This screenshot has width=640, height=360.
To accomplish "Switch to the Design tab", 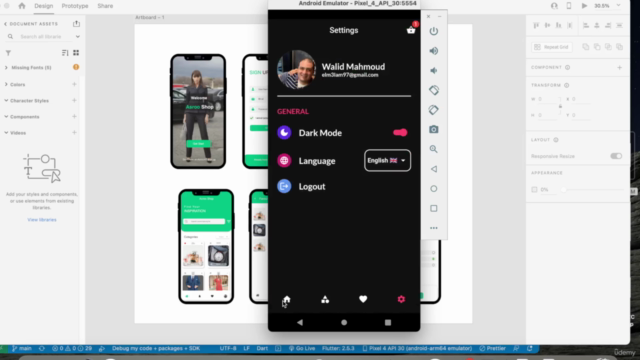I will point(44,6).
